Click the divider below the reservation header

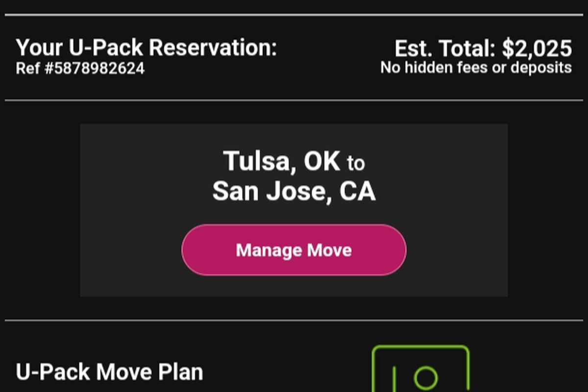point(294,100)
